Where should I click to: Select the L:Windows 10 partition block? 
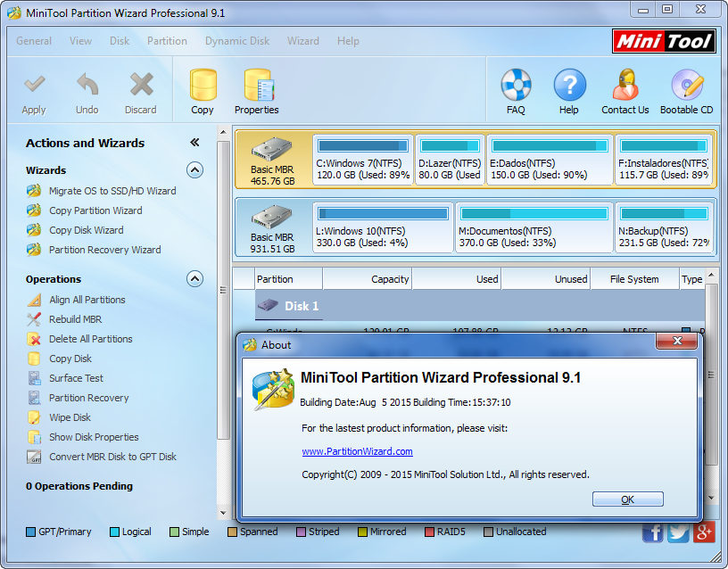click(383, 227)
